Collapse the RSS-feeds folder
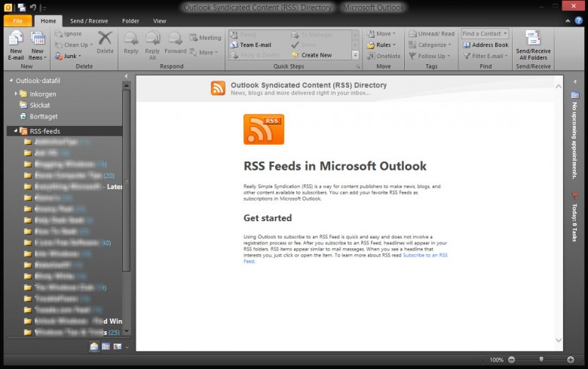 tap(15, 131)
